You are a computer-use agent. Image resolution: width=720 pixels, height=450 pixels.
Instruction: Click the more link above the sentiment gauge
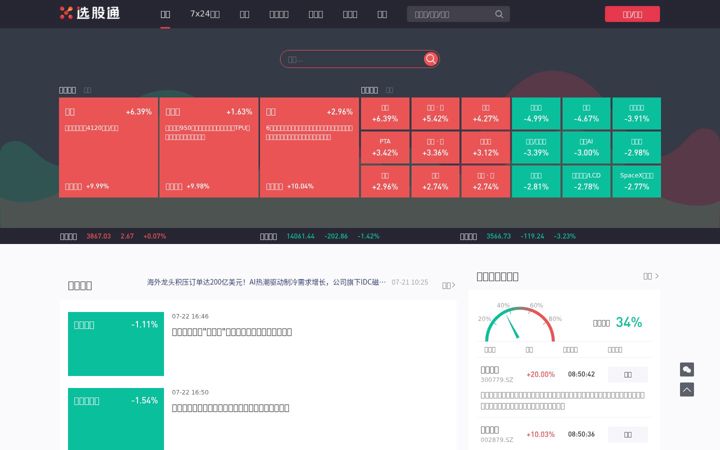[x=651, y=276]
